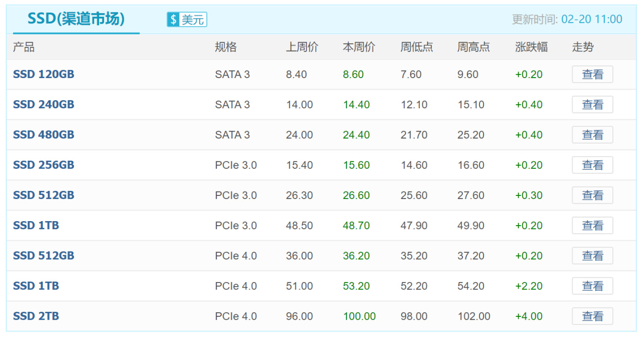View trend for SSD 256GB PCIe 3.0
This screenshot has height=338, width=644.
click(x=592, y=165)
